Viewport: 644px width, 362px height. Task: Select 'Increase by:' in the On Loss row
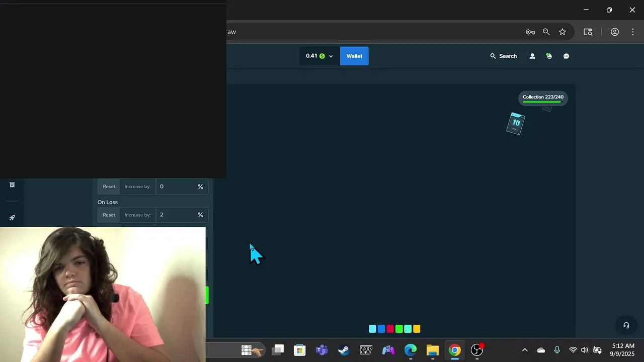(137, 215)
